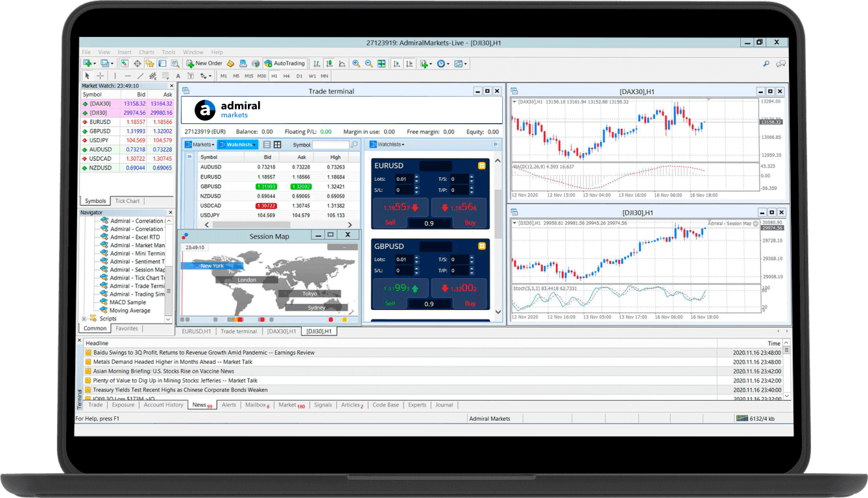Open the templates dropdown
The image size is (868, 498).
click(x=461, y=64)
